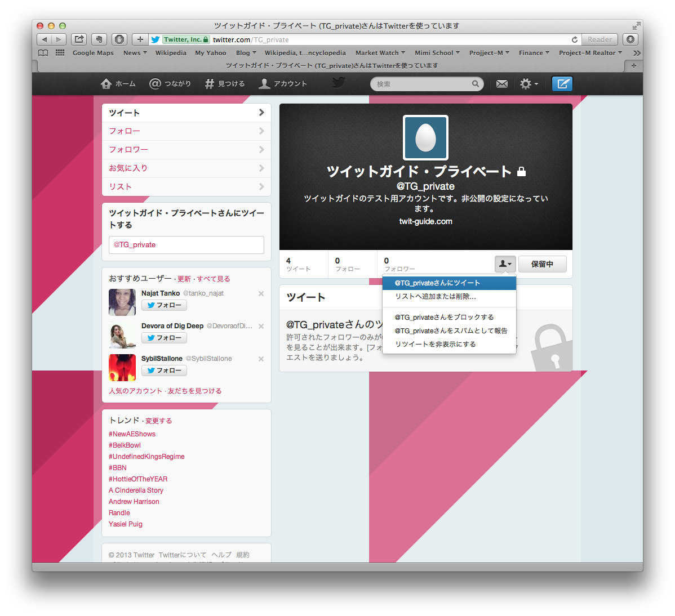
Task: Go to Twitter home (ホーム) icon
Action: (118, 84)
